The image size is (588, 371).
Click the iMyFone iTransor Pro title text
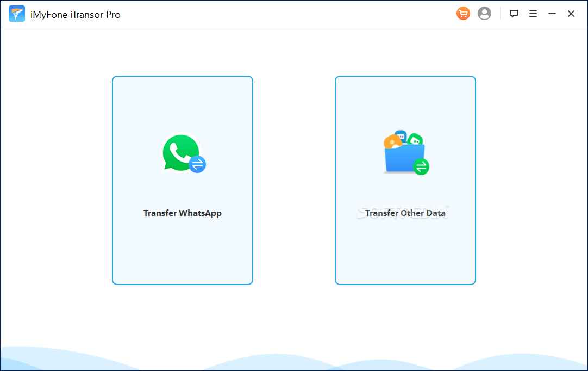pyautogui.click(x=76, y=15)
